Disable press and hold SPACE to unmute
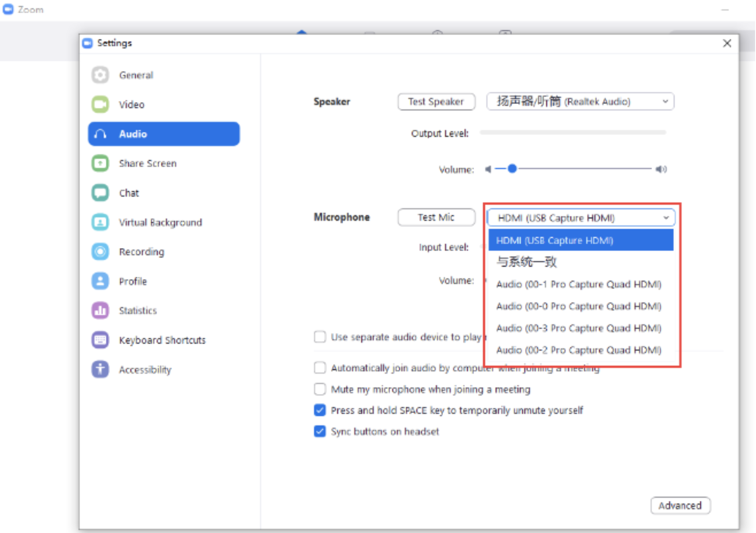Image resolution: width=756 pixels, height=533 pixels. (320, 410)
